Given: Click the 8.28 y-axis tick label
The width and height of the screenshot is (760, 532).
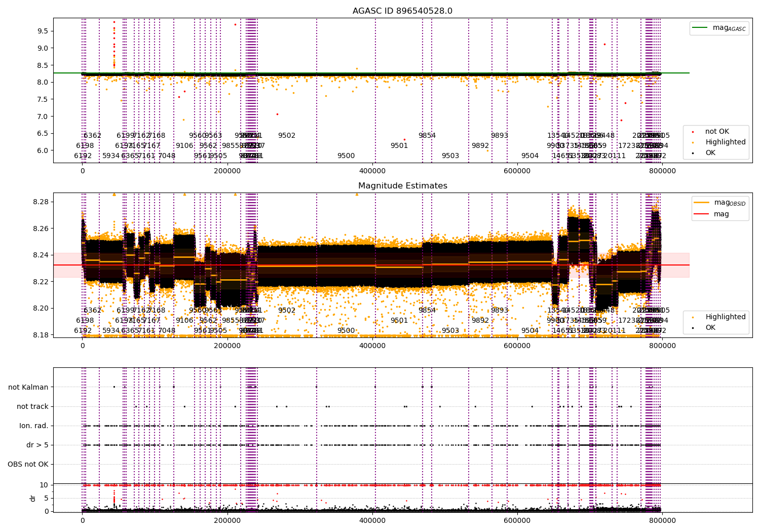Looking at the screenshot, I should click(41, 202).
